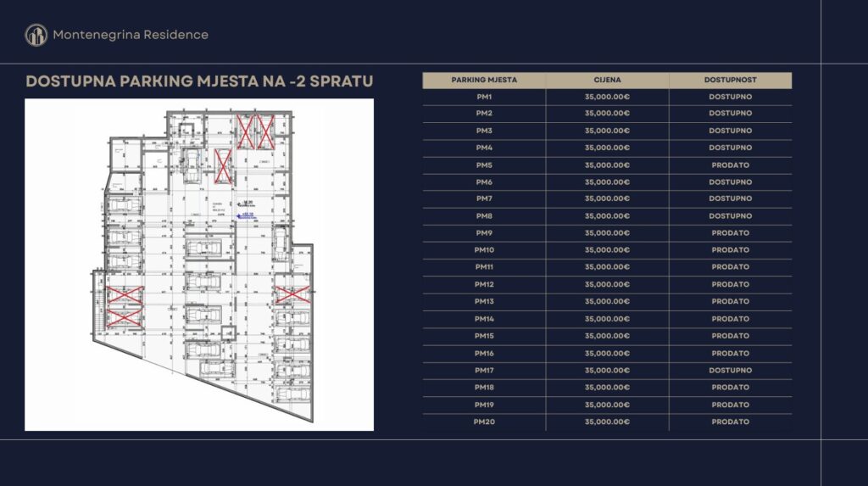Screen dimensions: 868x486
Task: Select the PM20 row label
Action: (484, 422)
